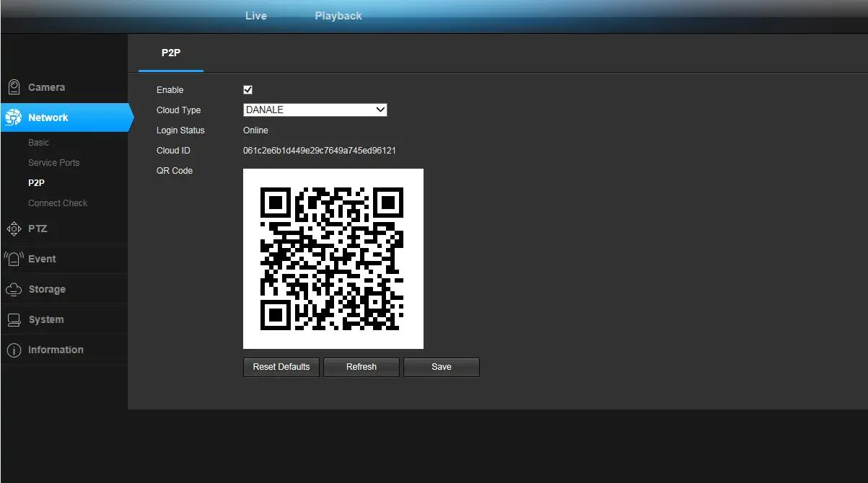This screenshot has height=483, width=868.
Task: Click the Reset Defaults button
Action: coord(281,367)
